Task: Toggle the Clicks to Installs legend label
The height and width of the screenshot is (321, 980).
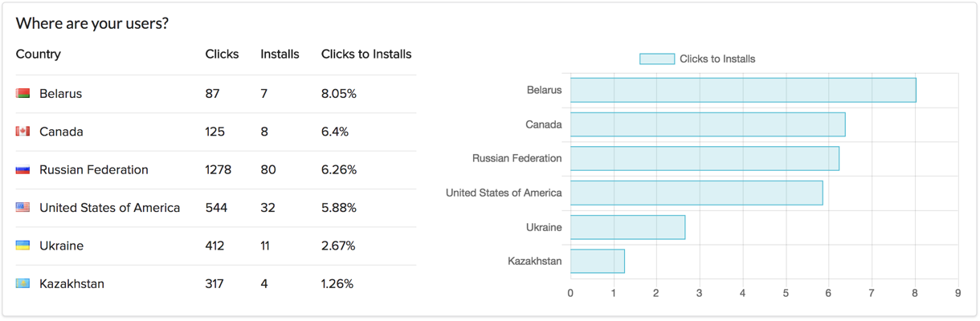Action: (717, 59)
